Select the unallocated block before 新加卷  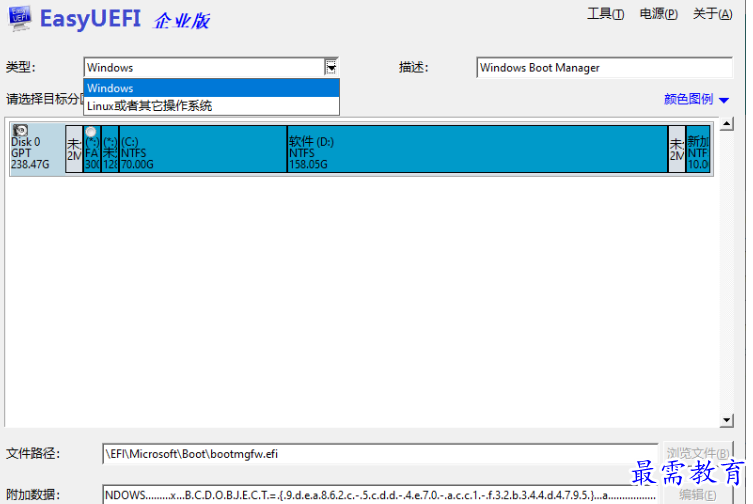677,148
